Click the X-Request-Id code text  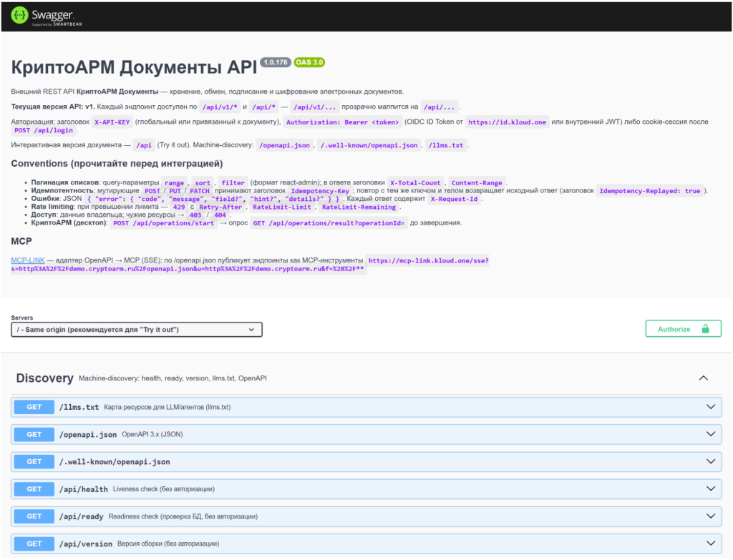(x=455, y=199)
